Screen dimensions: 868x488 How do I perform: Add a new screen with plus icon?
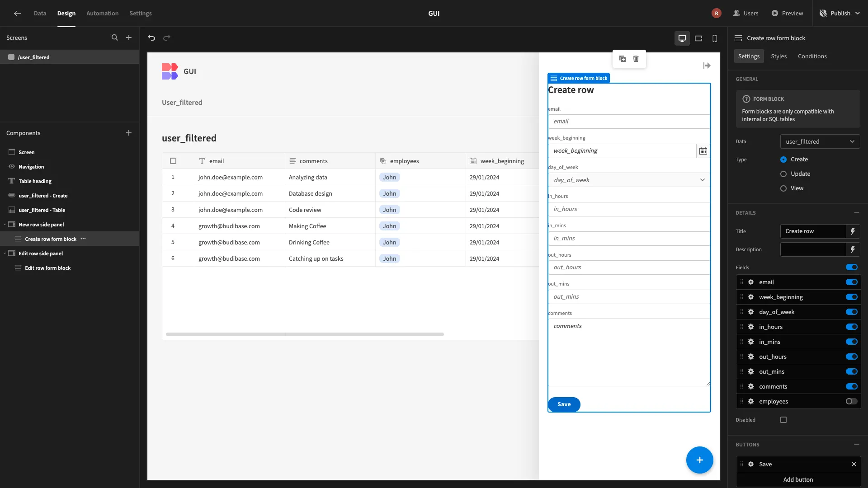(x=129, y=38)
